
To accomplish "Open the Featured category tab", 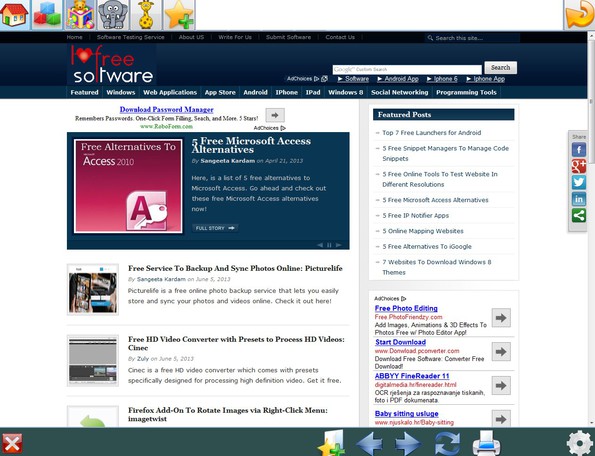I will (x=84, y=92).
